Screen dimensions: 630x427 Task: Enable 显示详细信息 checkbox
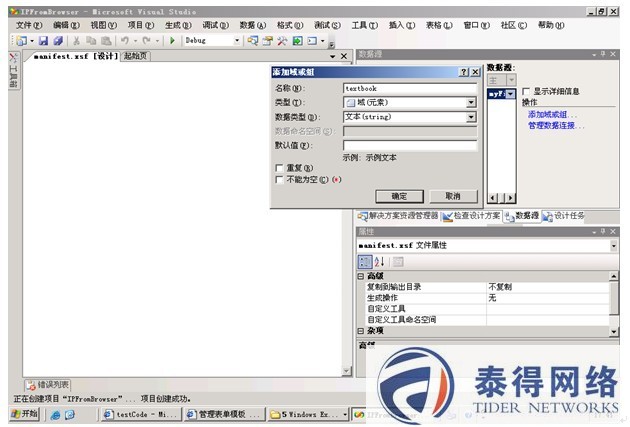pyautogui.click(x=526, y=92)
